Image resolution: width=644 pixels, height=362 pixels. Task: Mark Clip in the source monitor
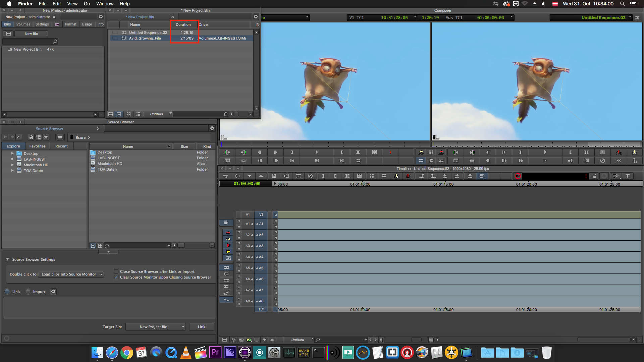click(x=358, y=152)
